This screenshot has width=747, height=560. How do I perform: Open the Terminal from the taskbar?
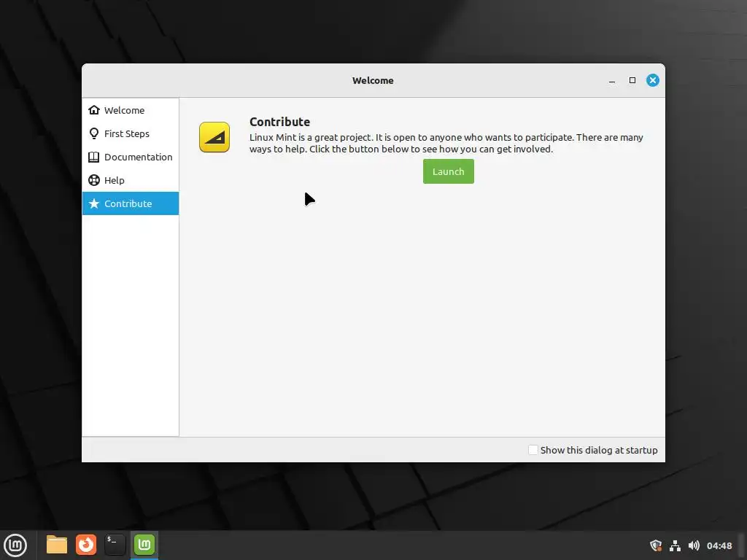[115, 545]
